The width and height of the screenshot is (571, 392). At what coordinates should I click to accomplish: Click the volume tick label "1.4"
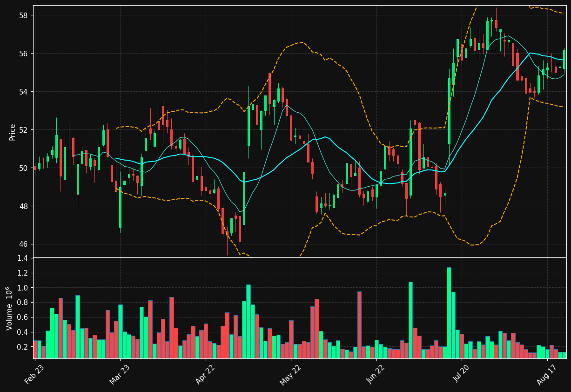tap(23, 258)
